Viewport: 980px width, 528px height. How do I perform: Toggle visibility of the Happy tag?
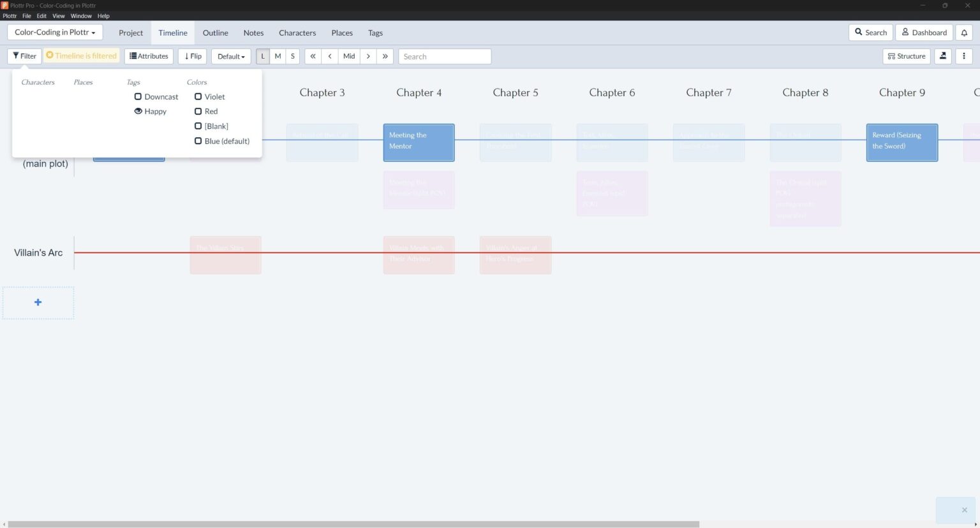point(138,111)
